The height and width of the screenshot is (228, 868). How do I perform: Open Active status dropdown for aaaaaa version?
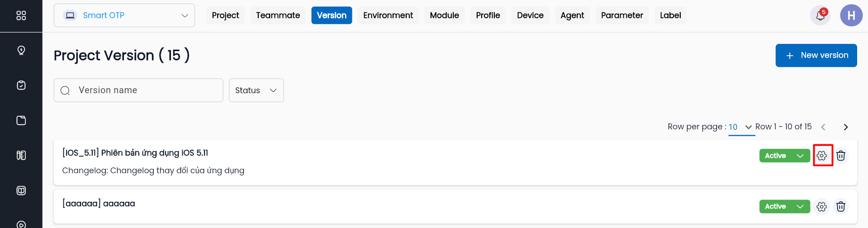(784, 207)
